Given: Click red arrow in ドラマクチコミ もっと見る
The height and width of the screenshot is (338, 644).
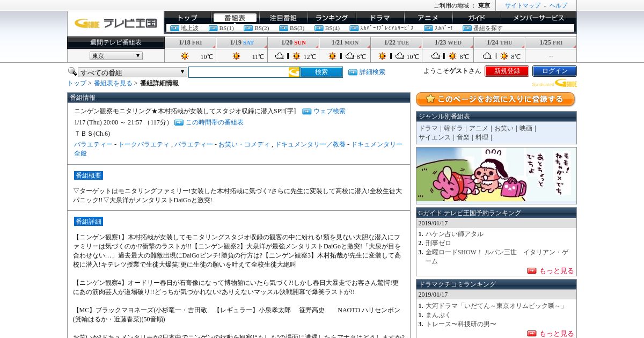Looking at the screenshot, I should click(532, 334).
